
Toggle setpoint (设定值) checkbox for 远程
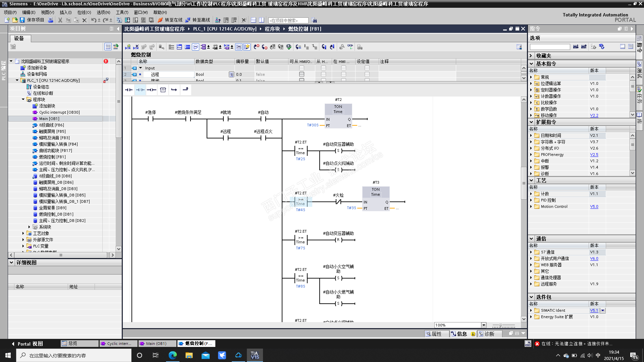pyautogui.click(x=367, y=74)
